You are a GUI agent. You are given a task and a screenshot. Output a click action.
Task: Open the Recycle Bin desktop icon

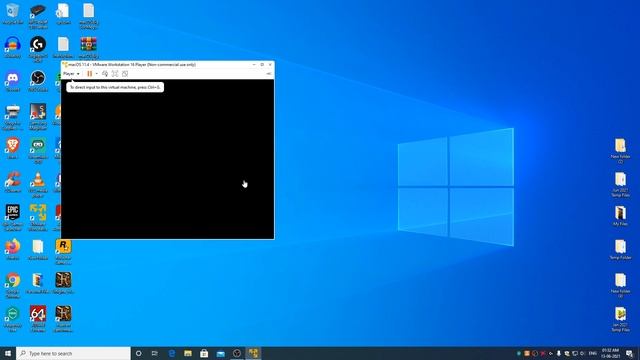pos(13,13)
